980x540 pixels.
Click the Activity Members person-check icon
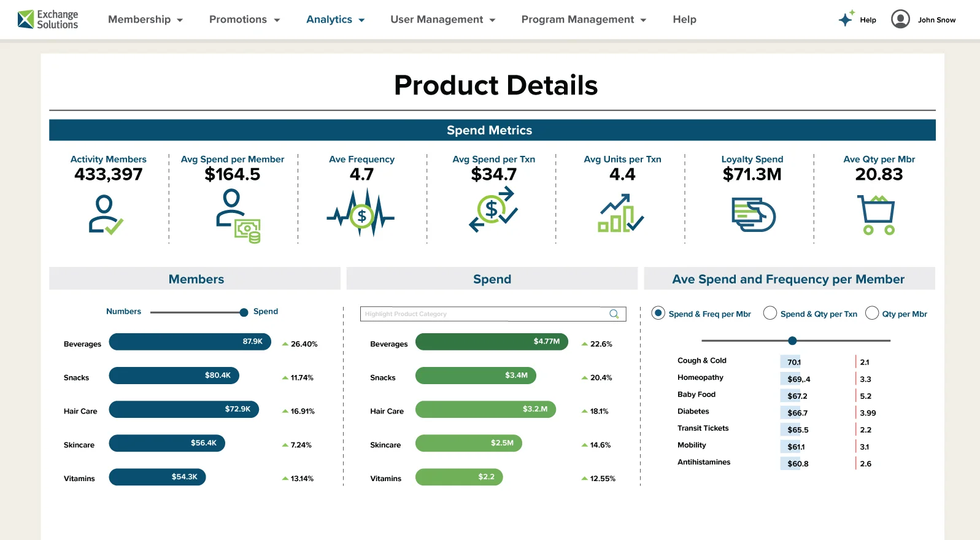coord(106,215)
